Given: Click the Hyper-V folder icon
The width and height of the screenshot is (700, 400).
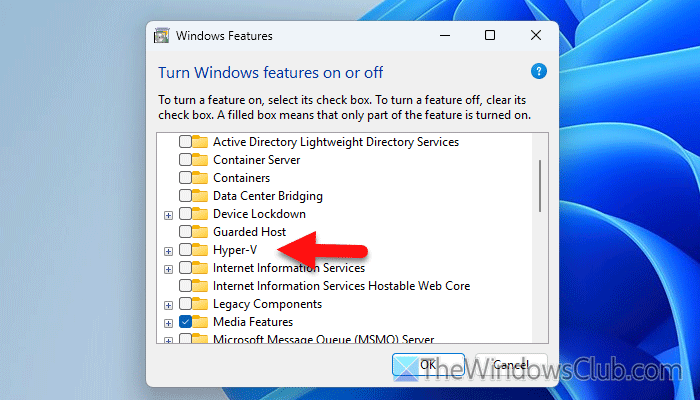Looking at the screenshot, I should coord(200,250).
